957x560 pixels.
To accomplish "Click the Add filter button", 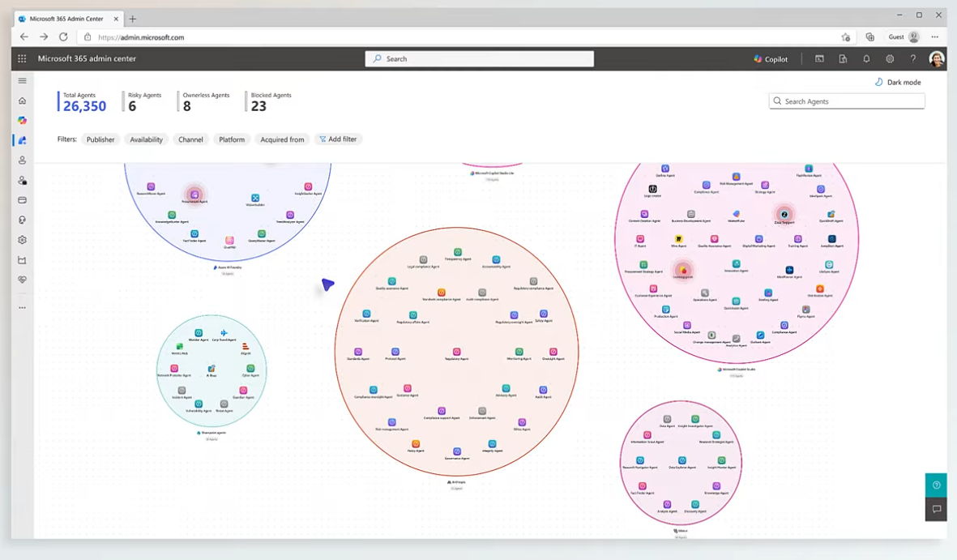I will [x=338, y=139].
